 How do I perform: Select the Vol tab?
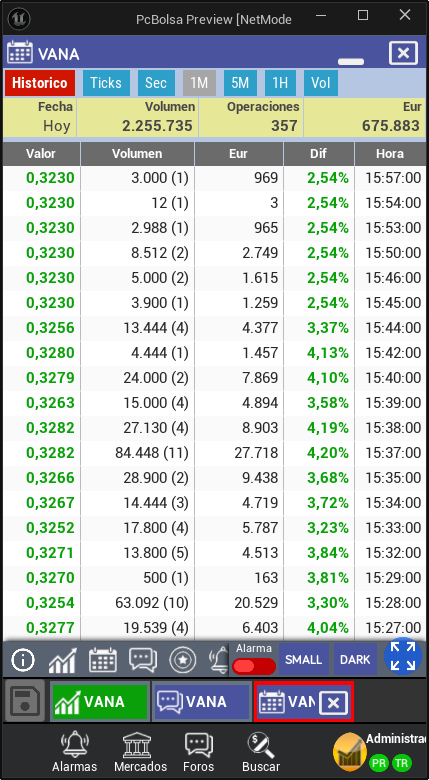pos(321,83)
